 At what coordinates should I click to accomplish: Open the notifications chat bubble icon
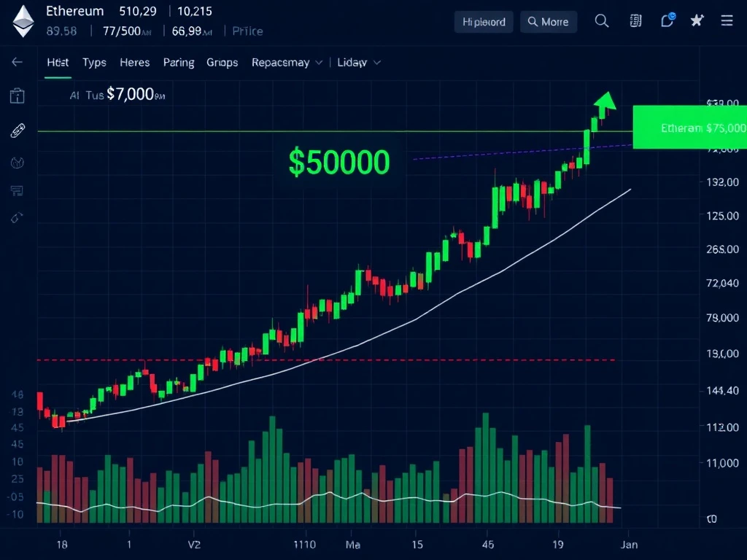(668, 20)
